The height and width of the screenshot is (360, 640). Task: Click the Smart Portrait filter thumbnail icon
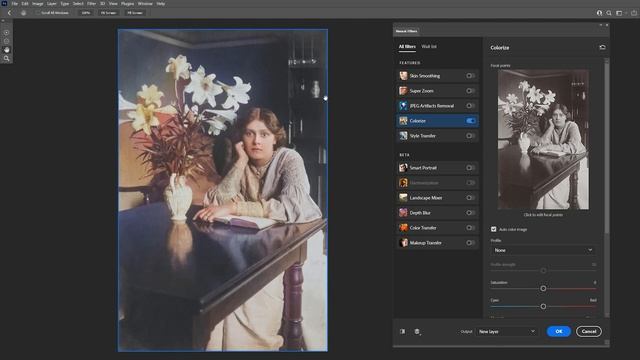click(x=403, y=168)
